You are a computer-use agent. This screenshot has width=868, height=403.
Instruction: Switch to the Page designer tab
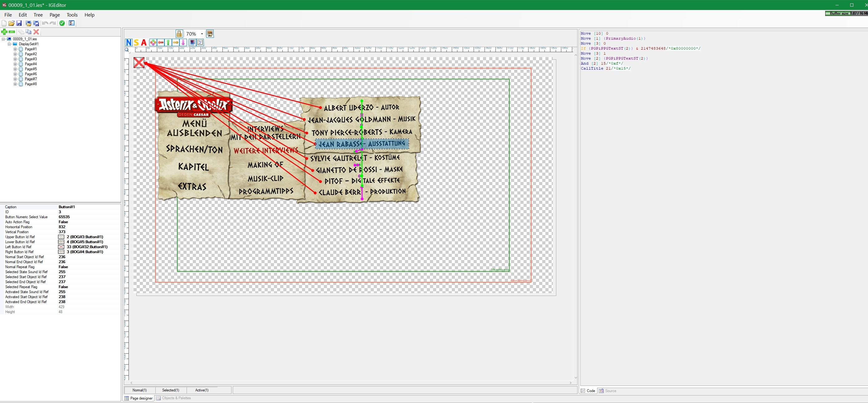[139, 398]
